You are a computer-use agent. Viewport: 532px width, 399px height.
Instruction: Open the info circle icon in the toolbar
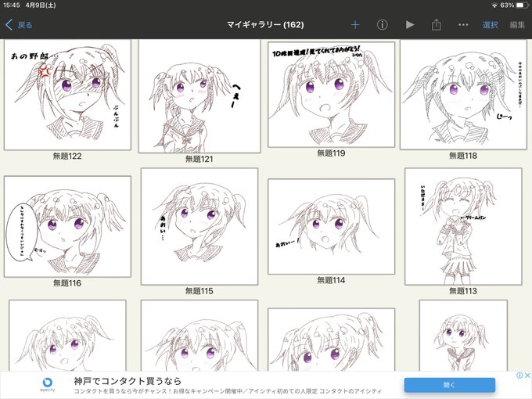pyautogui.click(x=382, y=25)
